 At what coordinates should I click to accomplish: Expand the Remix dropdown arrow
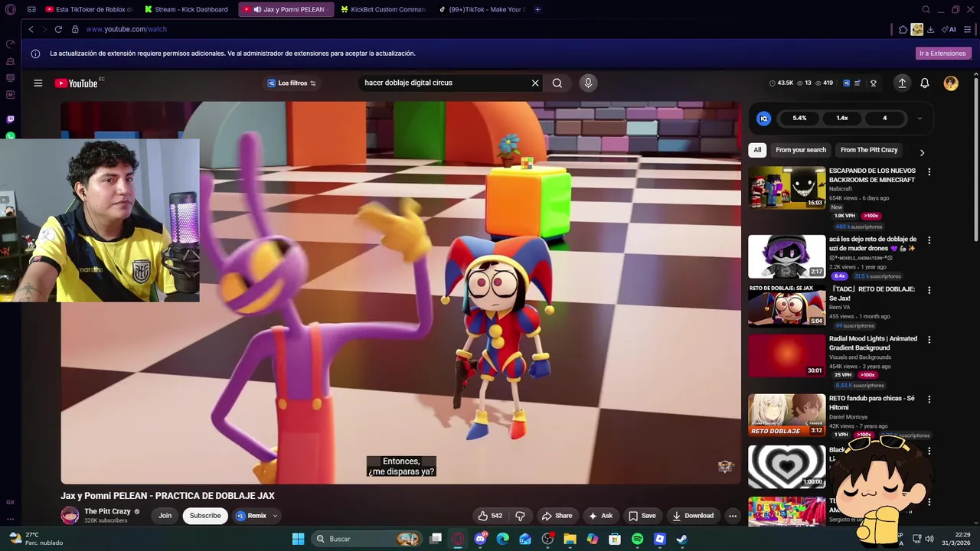275,516
